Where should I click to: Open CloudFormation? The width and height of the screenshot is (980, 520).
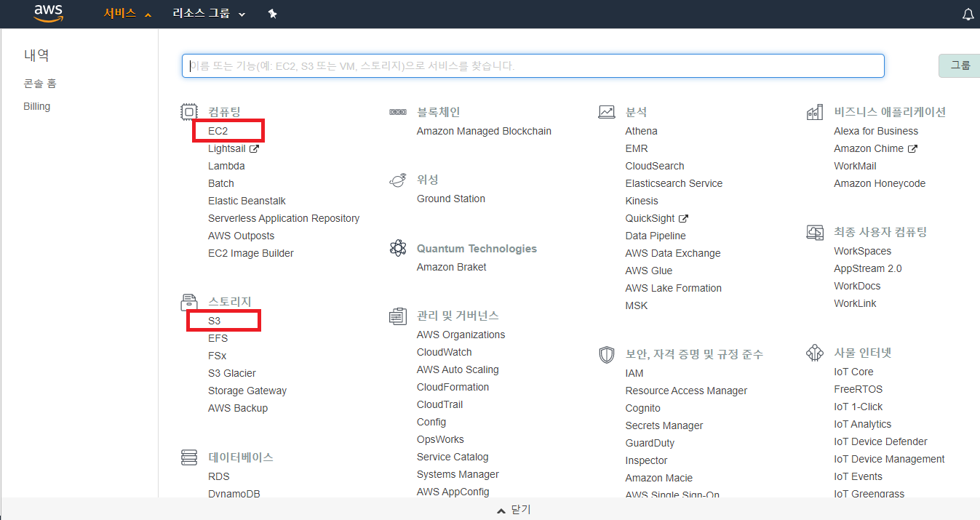click(x=453, y=387)
